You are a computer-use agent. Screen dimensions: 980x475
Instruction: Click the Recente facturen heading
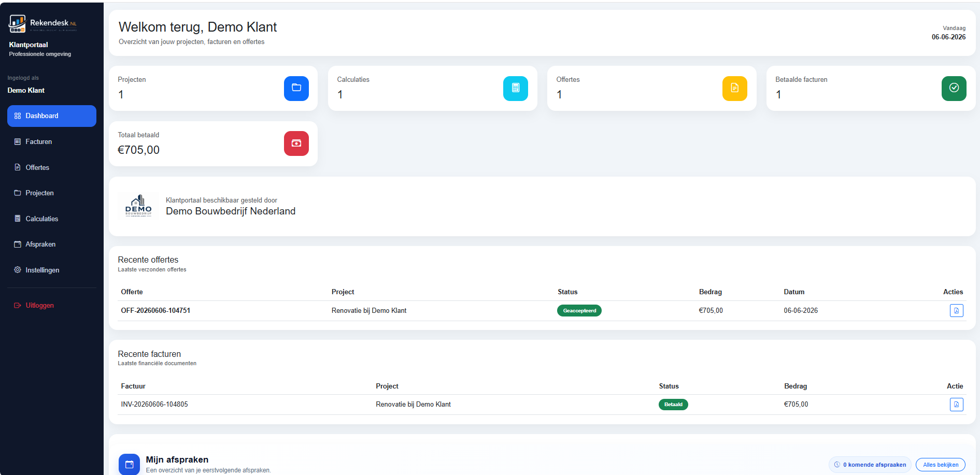point(149,354)
